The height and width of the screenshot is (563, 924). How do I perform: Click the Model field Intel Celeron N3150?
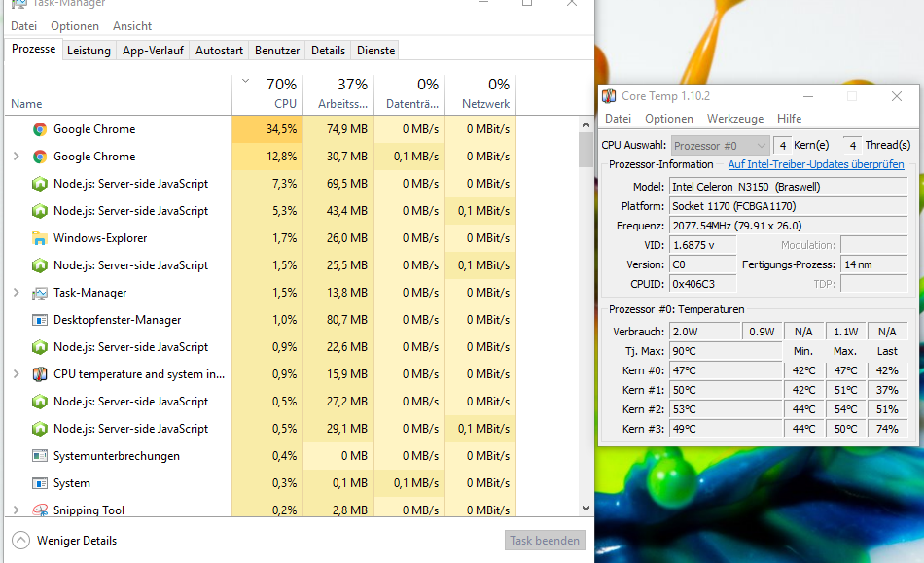789,187
